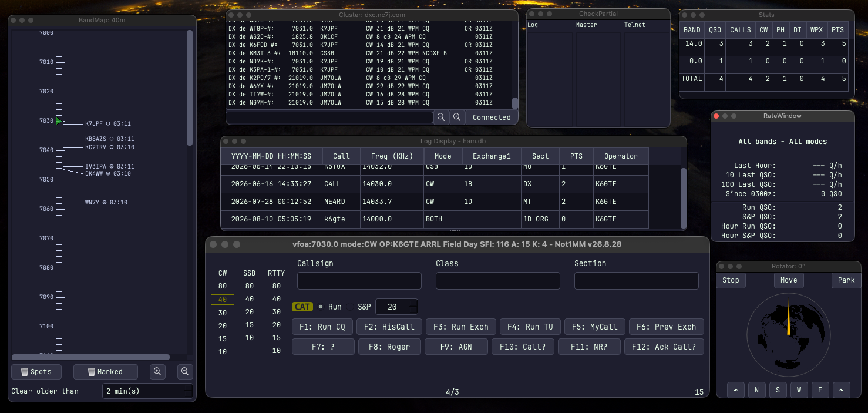Click the Connected button in the Cluster window

click(x=492, y=117)
